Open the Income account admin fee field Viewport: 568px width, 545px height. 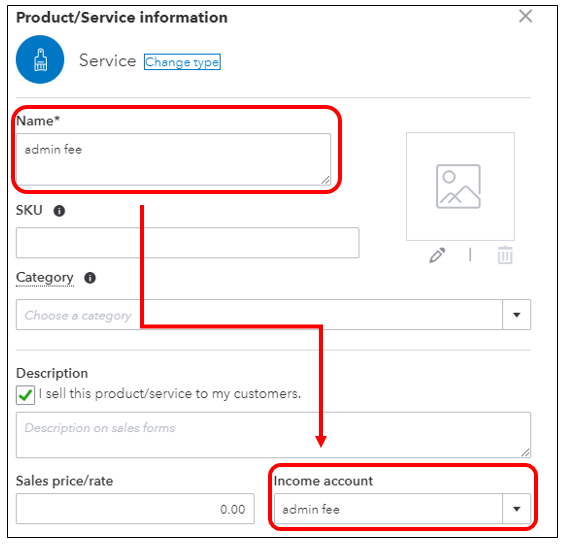pyautogui.click(x=388, y=509)
